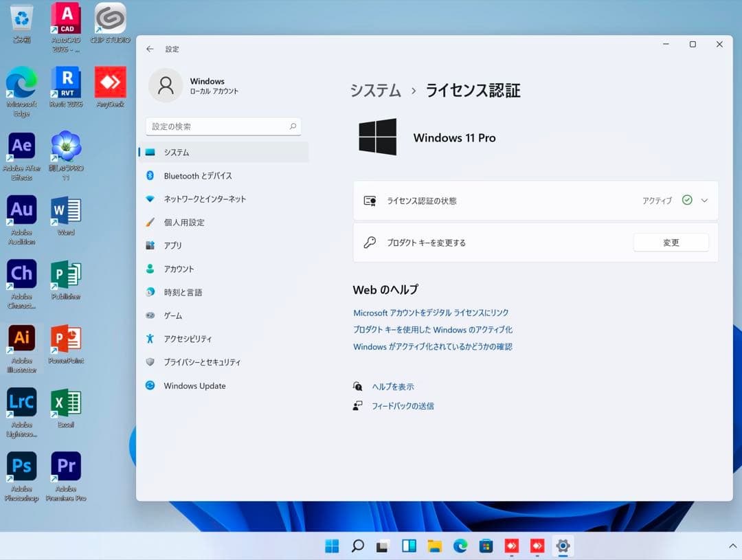The image size is (742, 560).
Task: Launch Adobe Premiere Pro desktop icon
Action: tap(66, 467)
